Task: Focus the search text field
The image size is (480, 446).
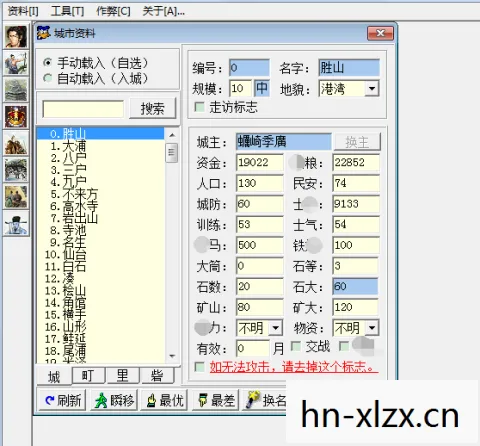Action: point(83,109)
